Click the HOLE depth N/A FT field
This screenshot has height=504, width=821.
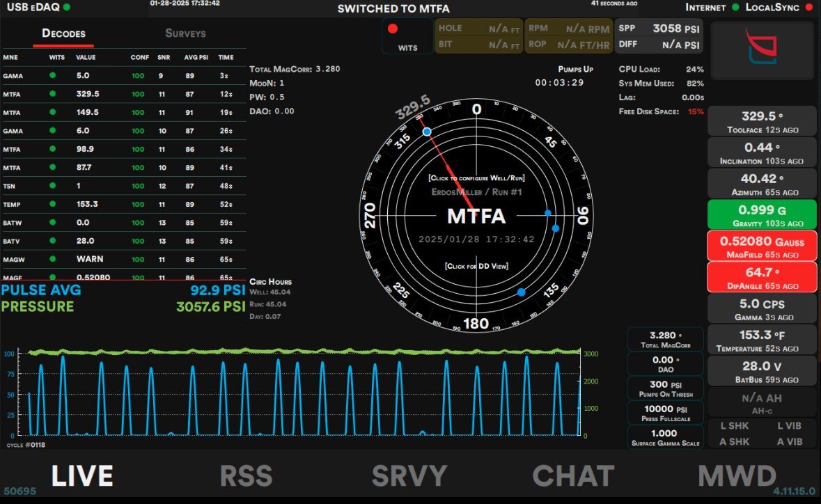478,29
